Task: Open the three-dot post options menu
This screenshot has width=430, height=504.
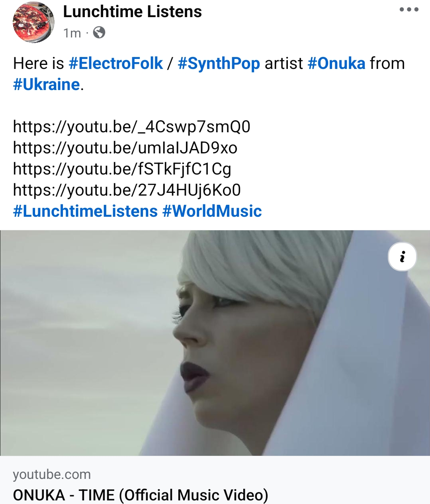Action: pos(409,10)
